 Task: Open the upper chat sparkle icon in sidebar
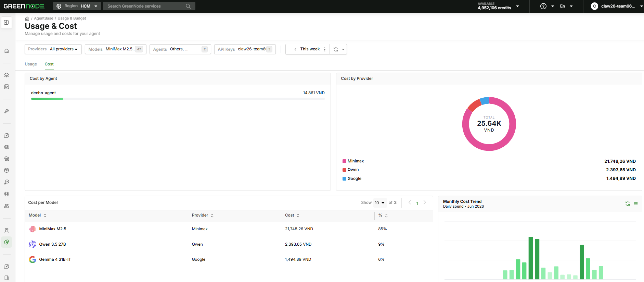click(7, 135)
